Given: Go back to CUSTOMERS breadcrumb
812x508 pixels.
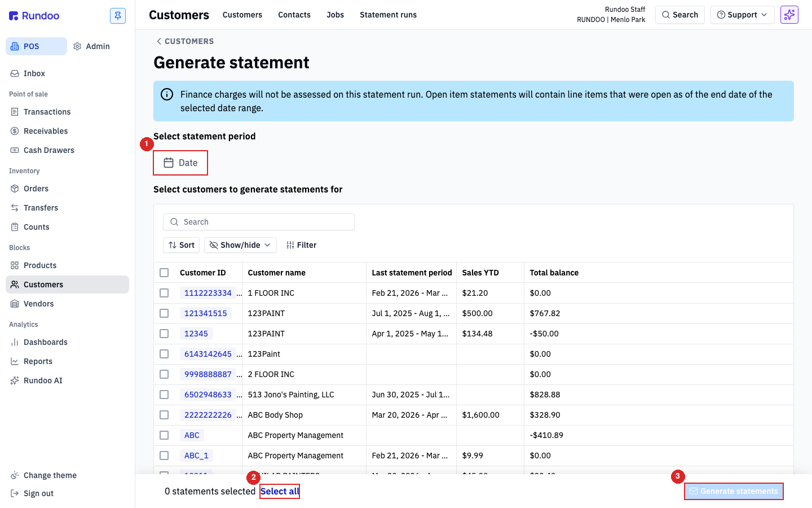Looking at the screenshot, I should (x=185, y=41).
